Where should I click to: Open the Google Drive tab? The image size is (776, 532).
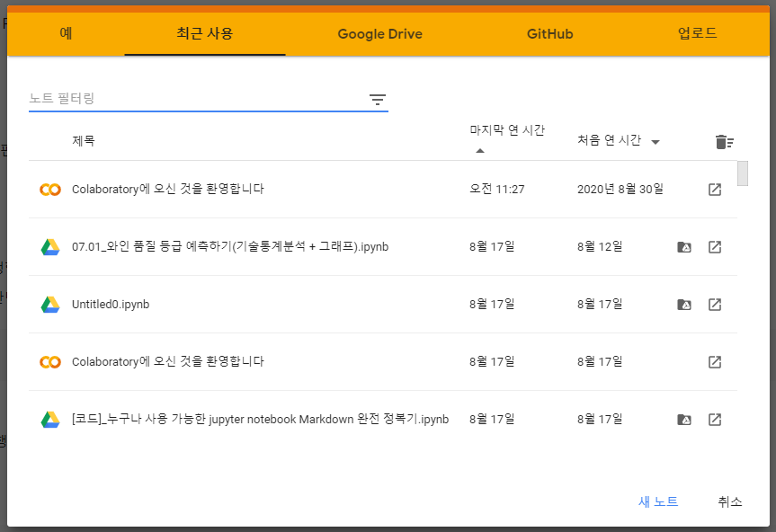(x=379, y=33)
